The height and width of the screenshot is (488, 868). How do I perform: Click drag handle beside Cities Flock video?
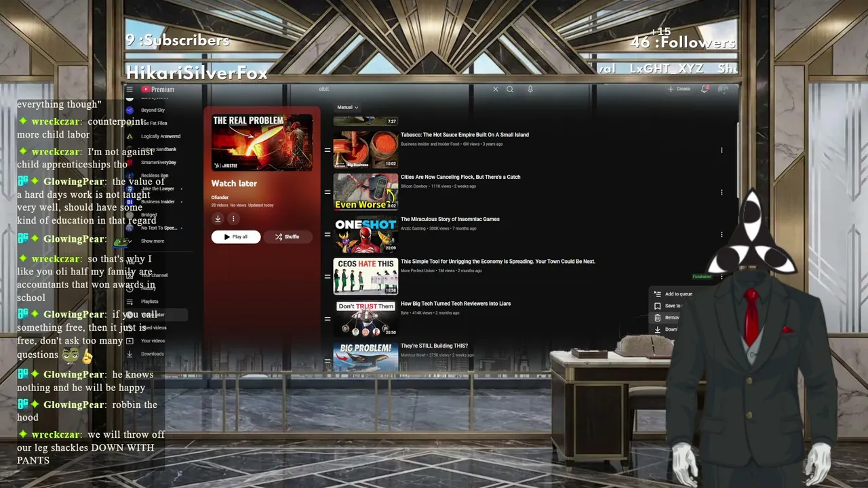pyautogui.click(x=327, y=192)
